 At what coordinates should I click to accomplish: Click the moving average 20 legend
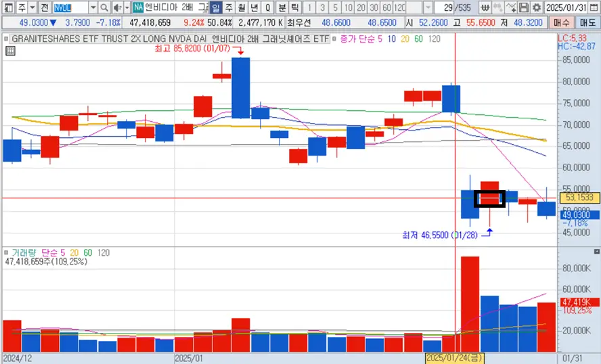point(405,39)
